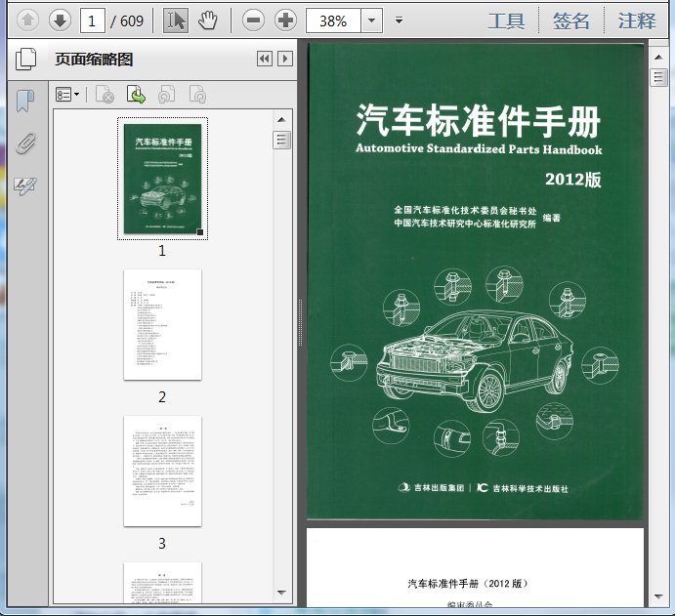Image resolution: width=675 pixels, height=616 pixels.
Task: Select page 2 thumbnail
Action: tap(163, 325)
